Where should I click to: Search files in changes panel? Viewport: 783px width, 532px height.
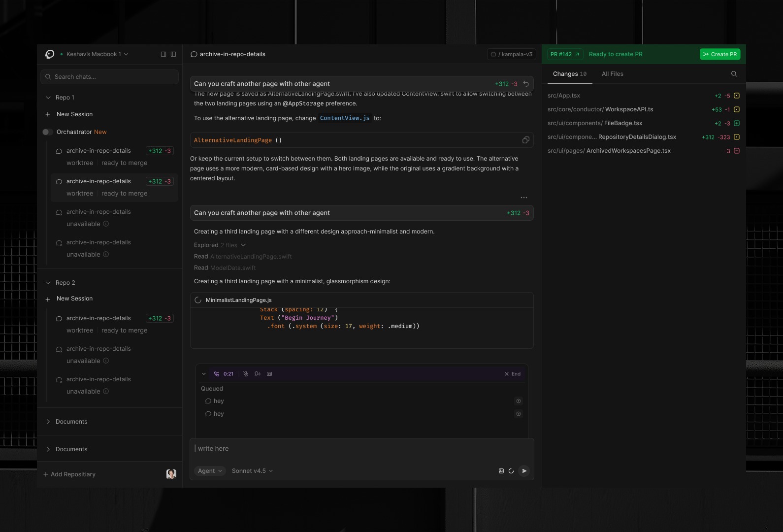click(734, 74)
